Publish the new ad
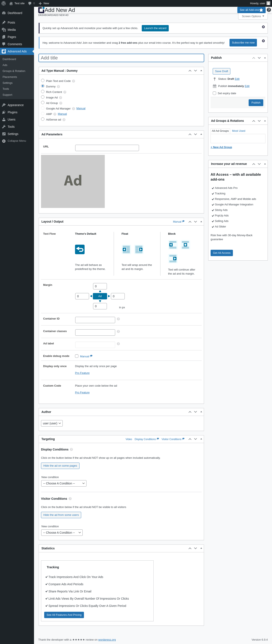Viewport: 272px width, 644px height. click(x=256, y=102)
